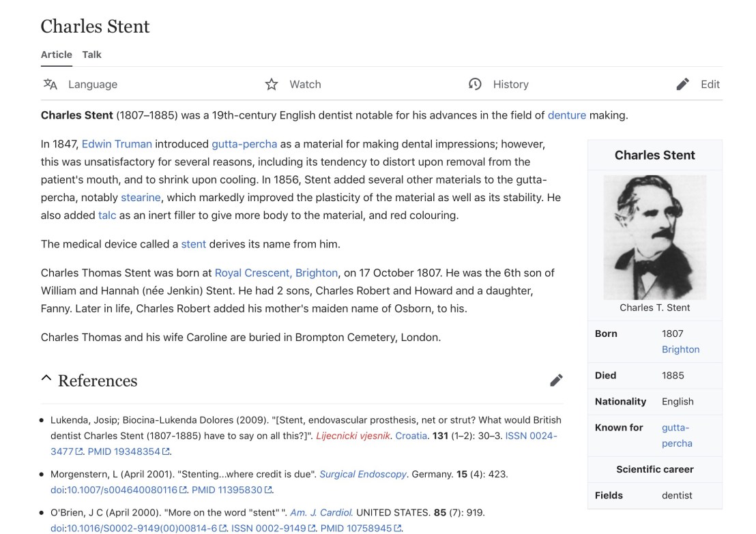Click the talc link in article
Image resolution: width=756 pixels, height=534 pixels.
point(107,215)
